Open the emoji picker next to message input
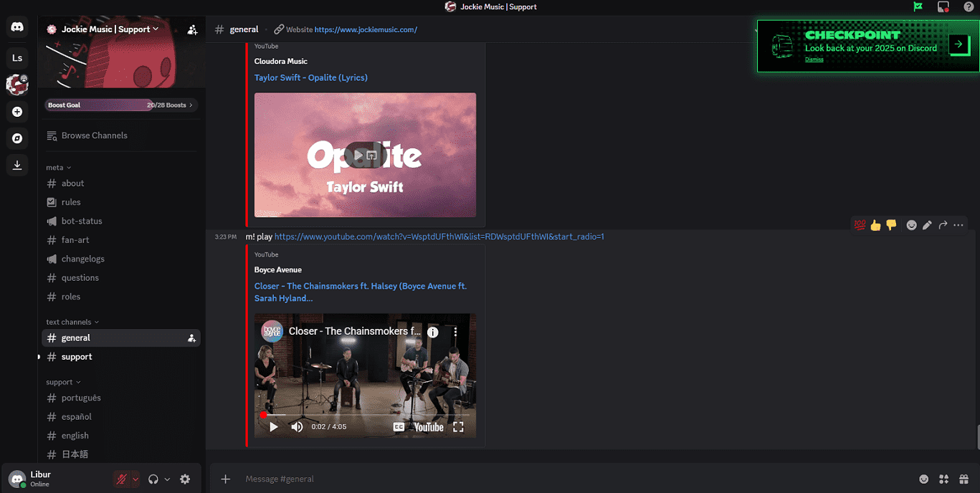The width and height of the screenshot is (980, 493). 923,479
